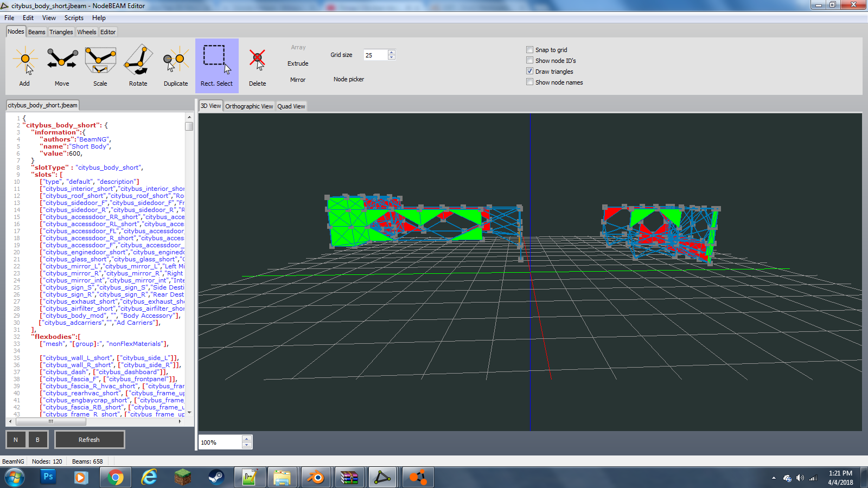The height and width of the screenshot is (488, 868).
Task: Click the N button
Action: click(16, 440)
